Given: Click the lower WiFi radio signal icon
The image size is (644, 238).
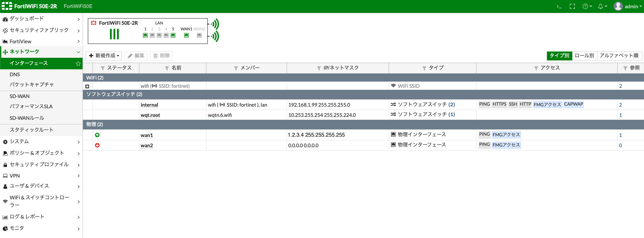Looking at the screenshot, I should [x=215, y=36].
